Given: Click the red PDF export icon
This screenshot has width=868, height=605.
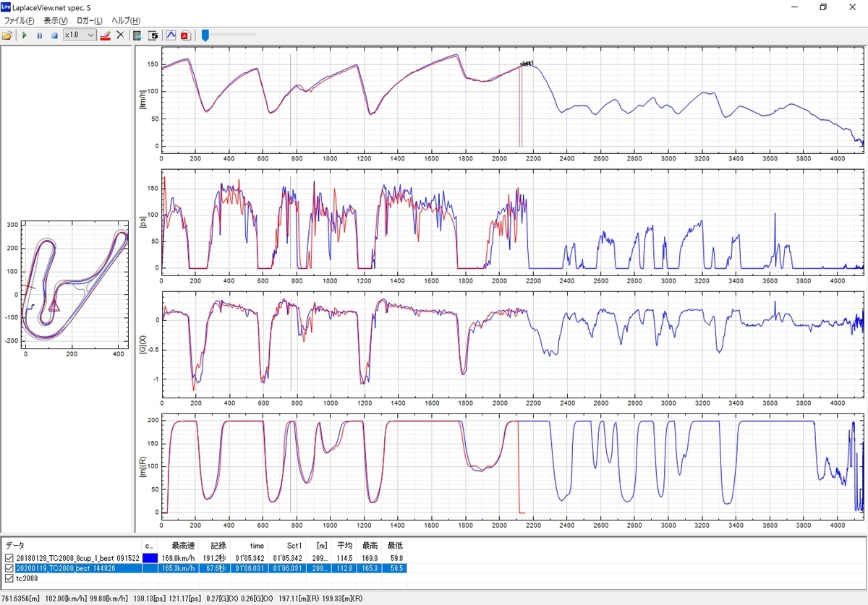Looking at the screenshot, I should (186, 35).
